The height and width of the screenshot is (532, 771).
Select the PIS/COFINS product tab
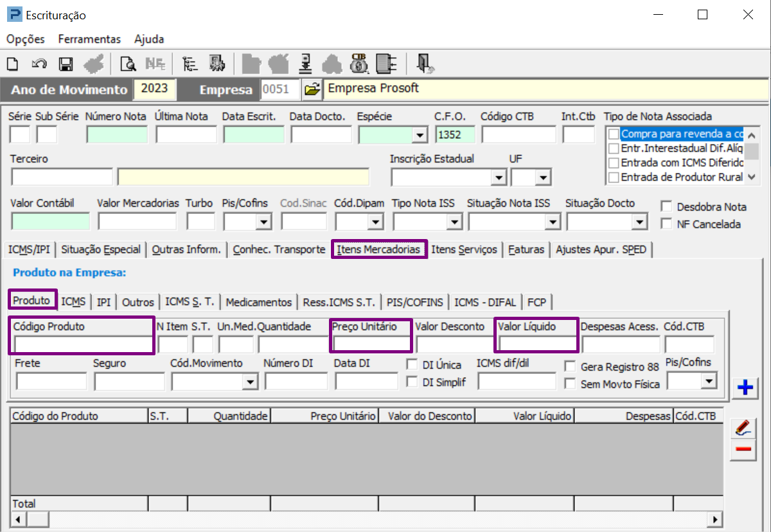click(414, 302)
